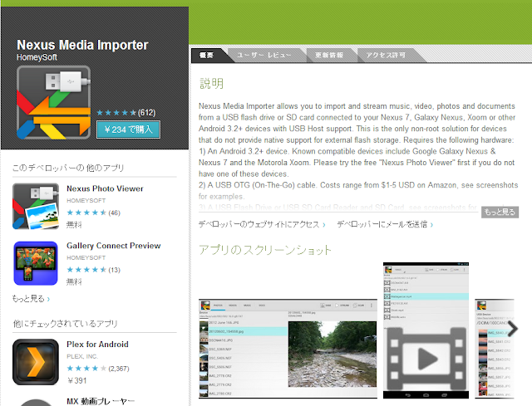532x406 pixels.
Task: Open the river photo screenshot thumbnail
Action: [x=288, y=349]
